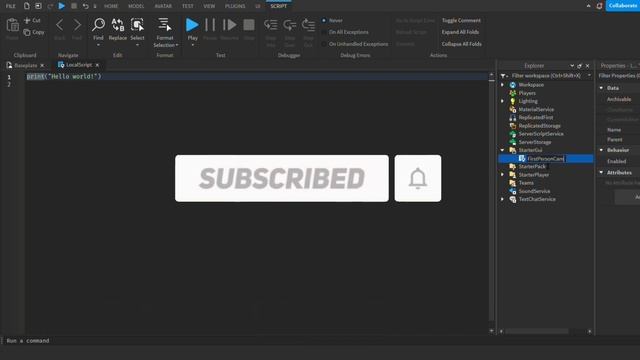Click the Undo arrow in the title bar
This screenshot has width=640, height=360.
(x=85, y=6)
